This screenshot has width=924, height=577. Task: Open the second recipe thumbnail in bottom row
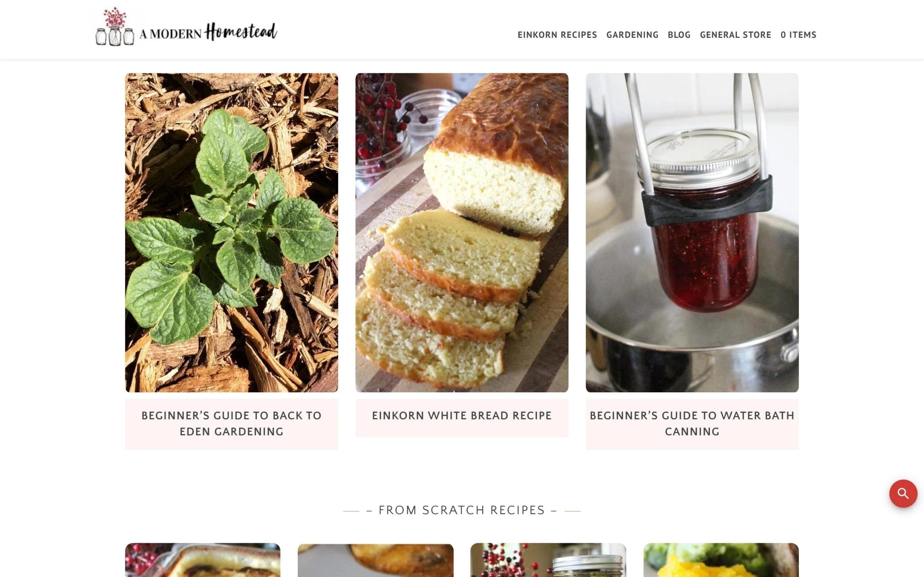point(375,560)
